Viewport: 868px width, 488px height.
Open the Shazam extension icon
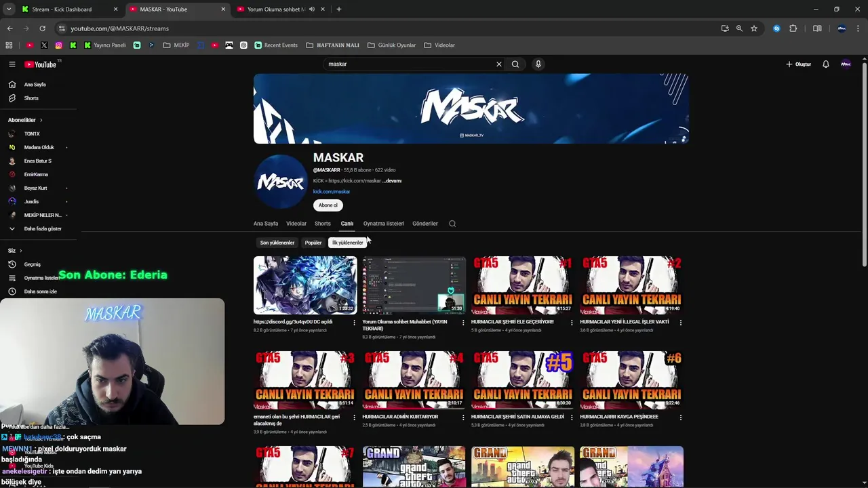tap(776, 28)
